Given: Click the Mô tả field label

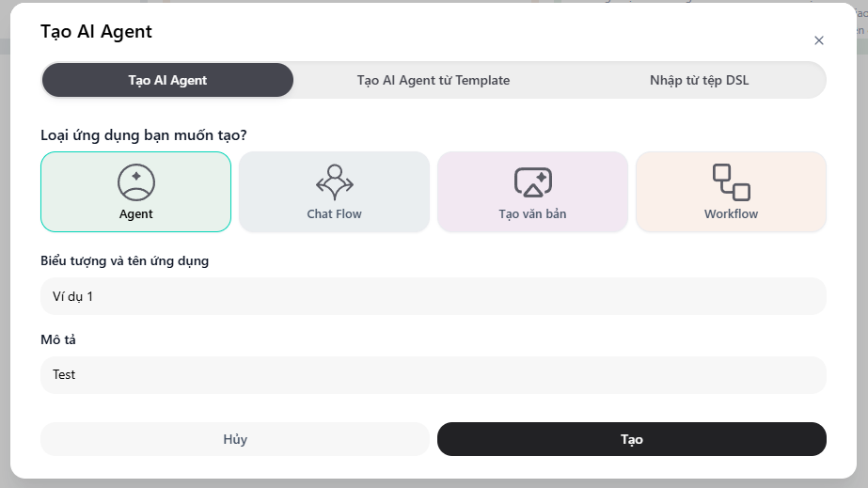Looking at the screenshot, I should (58, 338).
